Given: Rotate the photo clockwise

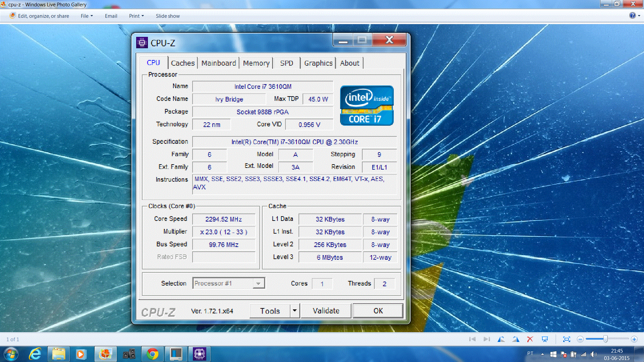Looking at the screenshot, I should (516, 339).
